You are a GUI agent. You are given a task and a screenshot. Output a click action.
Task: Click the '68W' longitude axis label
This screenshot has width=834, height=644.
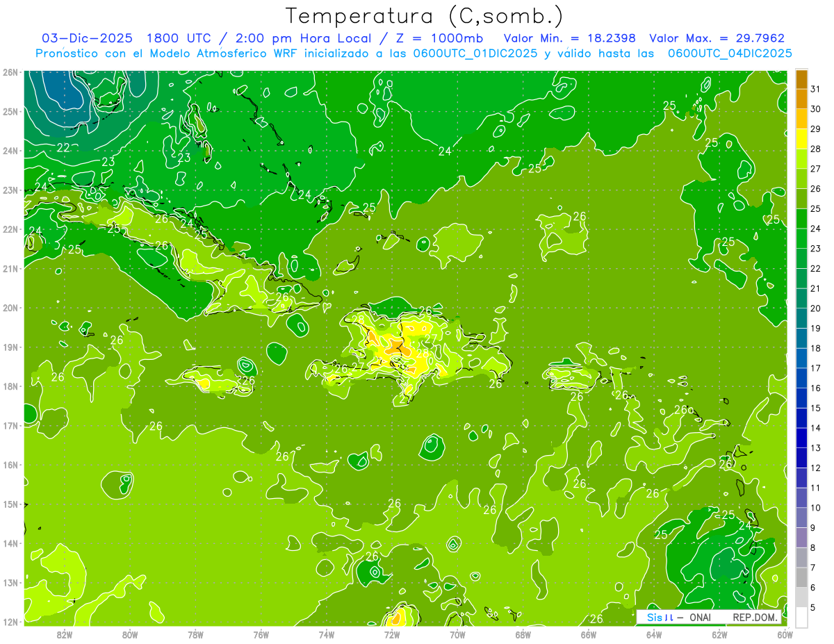tap(523, 634)
